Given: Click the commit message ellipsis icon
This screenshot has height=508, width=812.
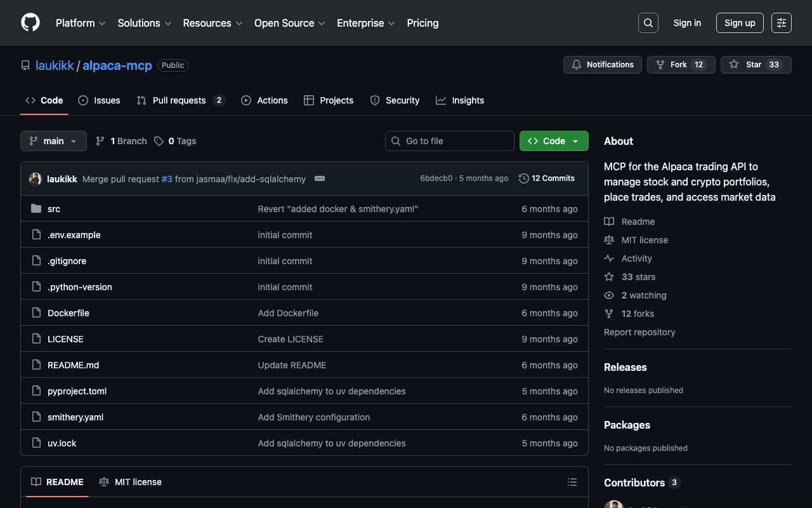Looking at the screenshot, I should click(x=320, y=178).
